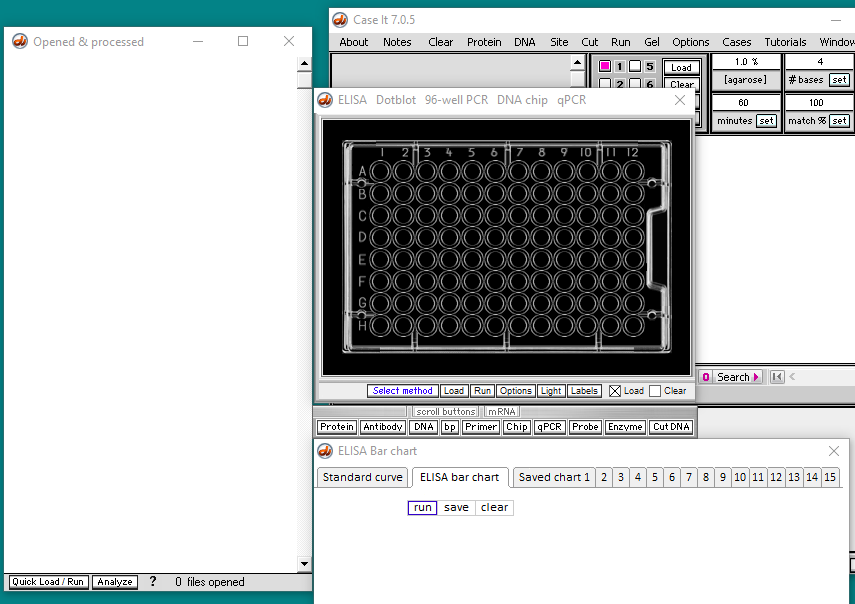This screenshot has width=855, height=604.
Task: Select well H1 on the 96-well plate
Action: coord(381,325)
